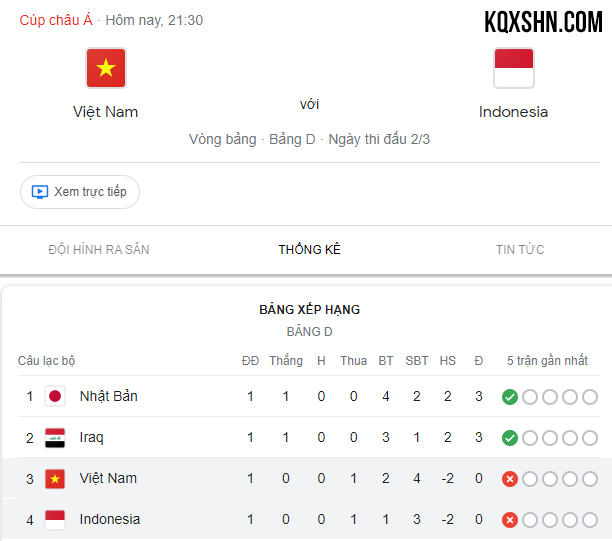Click the Indonesia team name under flag

[514, 112]
